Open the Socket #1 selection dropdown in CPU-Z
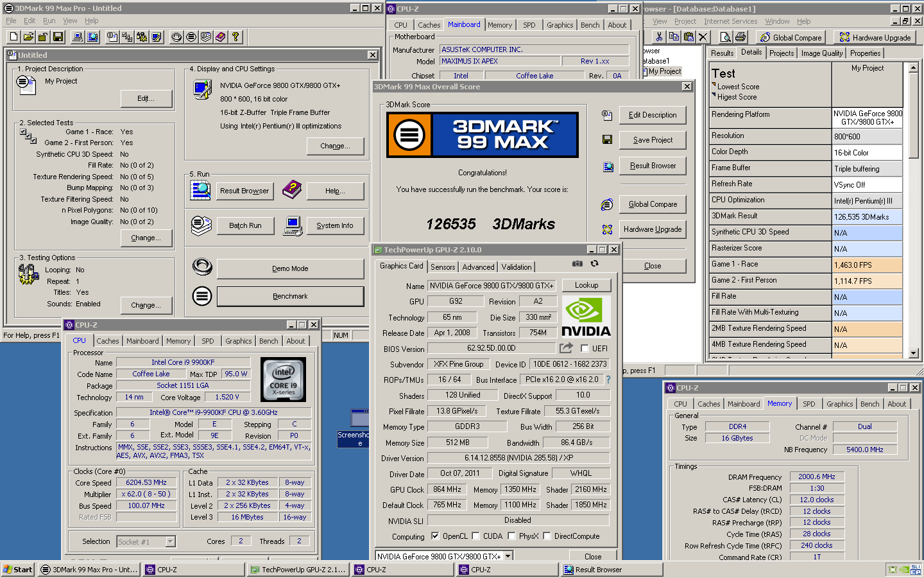 (x=170, y=541)
